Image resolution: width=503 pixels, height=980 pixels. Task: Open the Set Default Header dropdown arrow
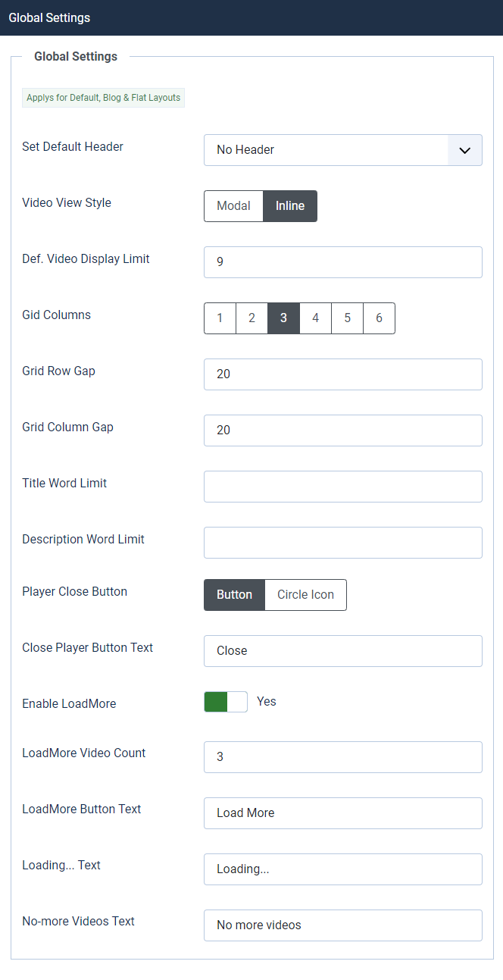tap(465, 150)
